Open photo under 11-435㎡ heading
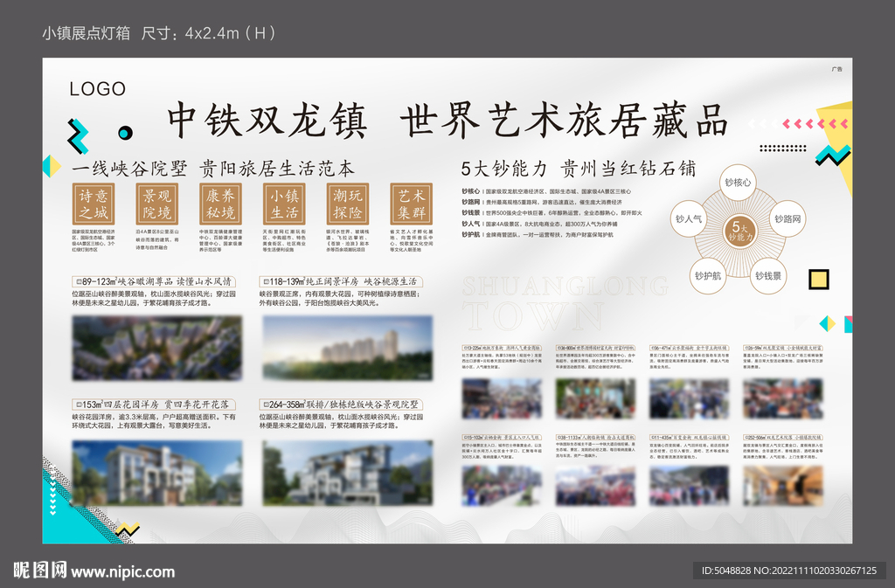Image resolution: width=895 pixels, height=588 pixels. pos(689,486)
